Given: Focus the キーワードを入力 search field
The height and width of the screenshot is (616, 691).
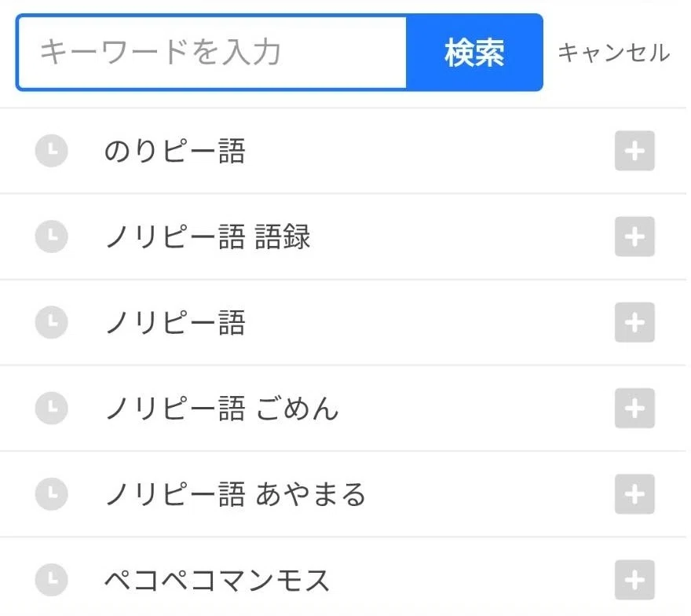Looking at the screenshot, I should (212, 53).
